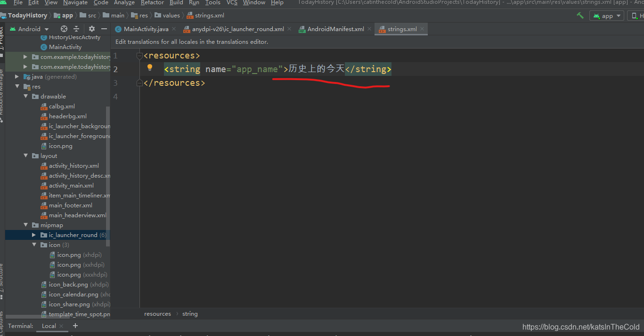644x336 pixels.
Task: Open activity_main.xml layout file
Action: click(x=71, y=186)
